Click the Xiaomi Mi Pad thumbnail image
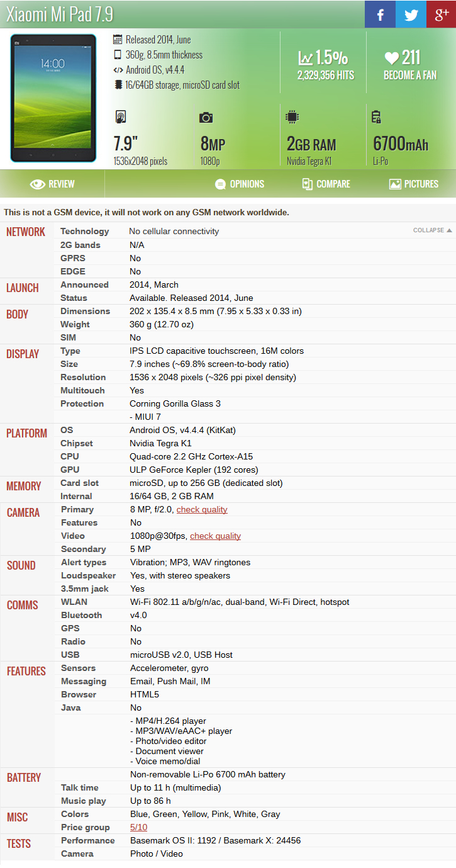 [x=53, y=98]
